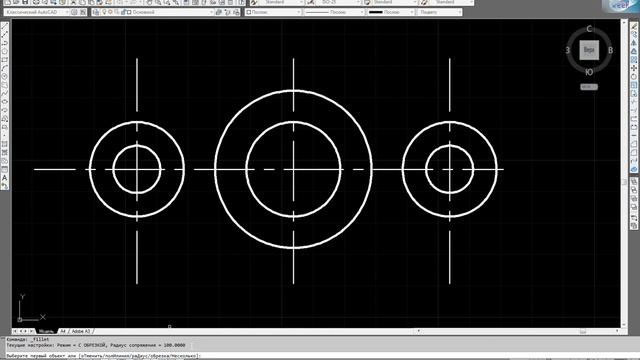
Task: Open the lineweight Послою dropdown
Action: (391, 12)
